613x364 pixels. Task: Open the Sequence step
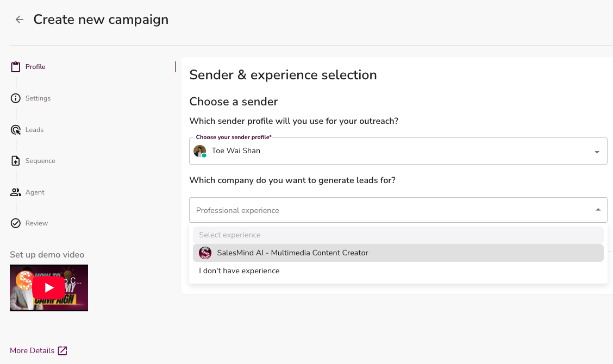click(40, 161)
